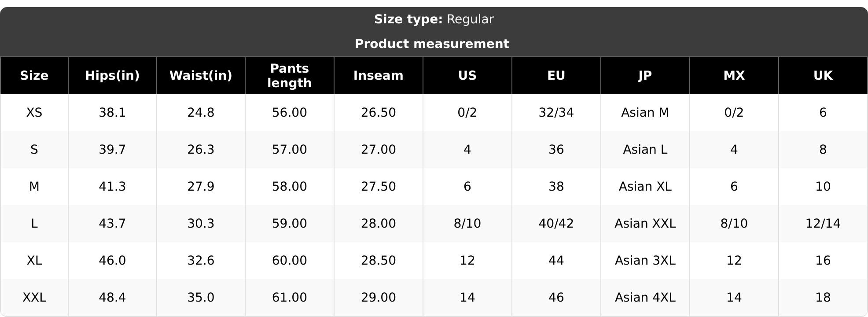The height and width of the screenshot is (317, 868).
Task: Select the XXL size row label
Action: tap(34, 298)
